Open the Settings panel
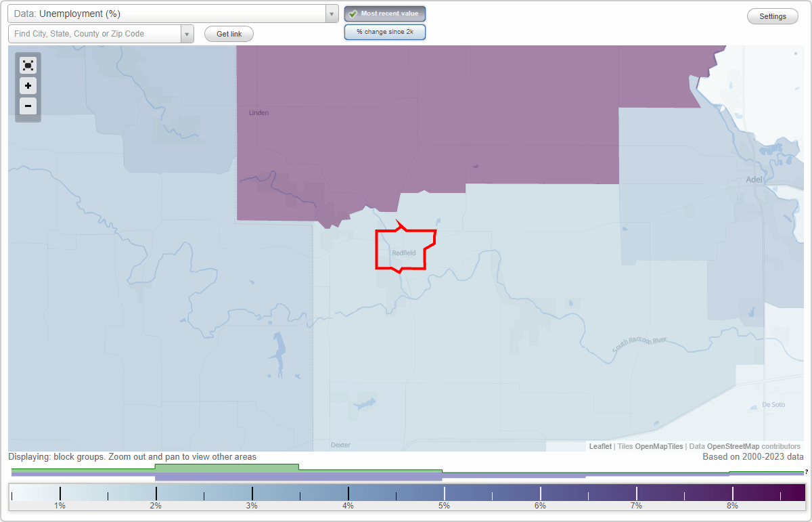Viewport: 812px width, 522px height. coord(772,16)
